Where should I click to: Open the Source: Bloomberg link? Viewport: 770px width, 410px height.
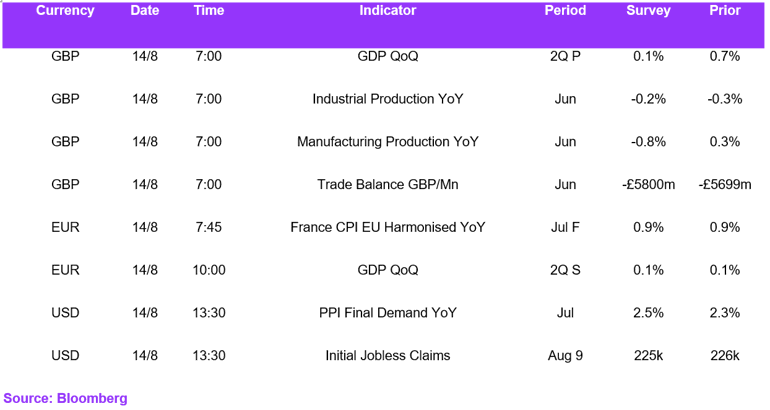pyautogui.click(x=65, y=398)
